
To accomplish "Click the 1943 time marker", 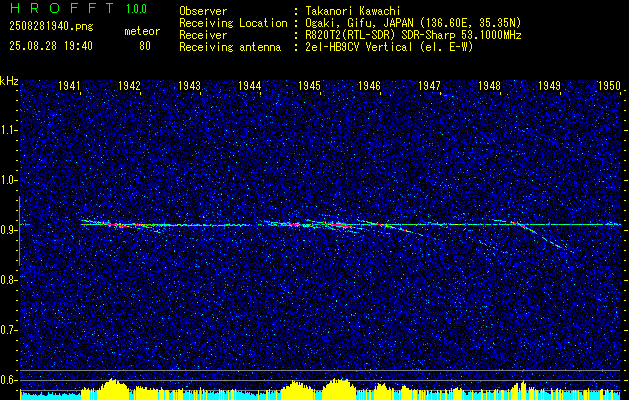I will pyautogui.click(x=189, y=85).
